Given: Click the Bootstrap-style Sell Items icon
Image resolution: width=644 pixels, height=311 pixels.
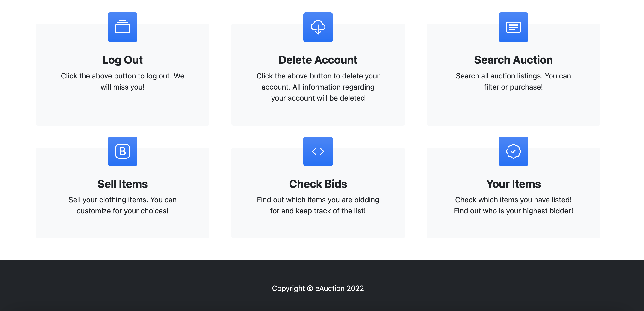Looking at the screenshot, I should coord(122,151).
